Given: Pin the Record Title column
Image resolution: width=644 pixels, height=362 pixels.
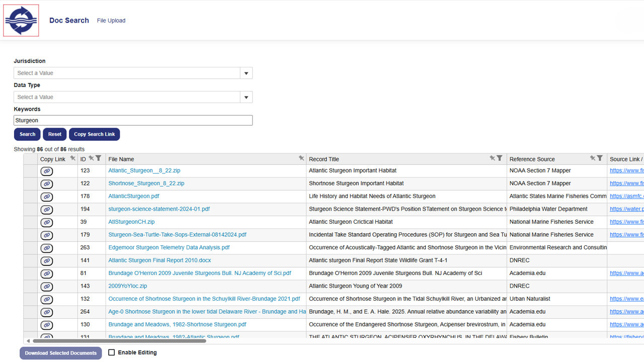Looking at the screenshot, I should pos(492,158).
